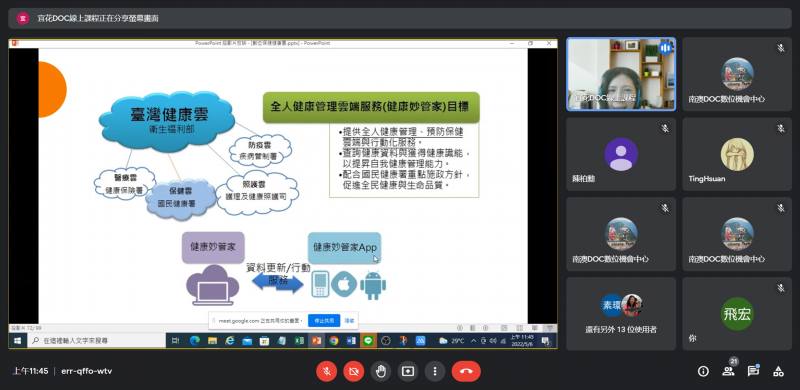
Task: Show the participants list with 21 badge
Action: click(x=728, y=372)
